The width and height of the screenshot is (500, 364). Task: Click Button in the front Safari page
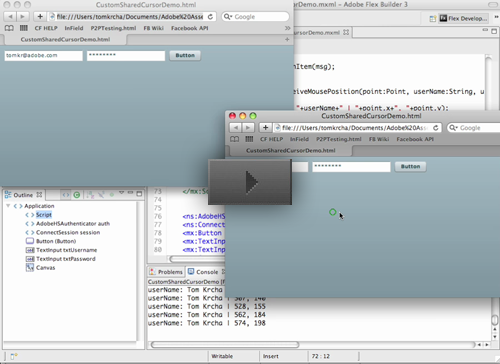[x=410, y=166]
